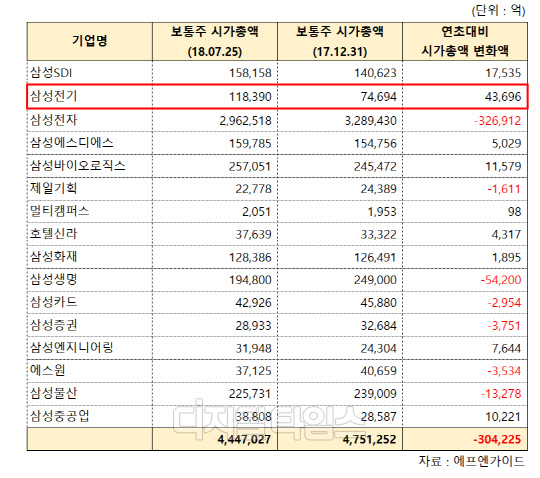Click the change value 11,579
This screenshot has width=540, height=478.
(x=503, y=167)
